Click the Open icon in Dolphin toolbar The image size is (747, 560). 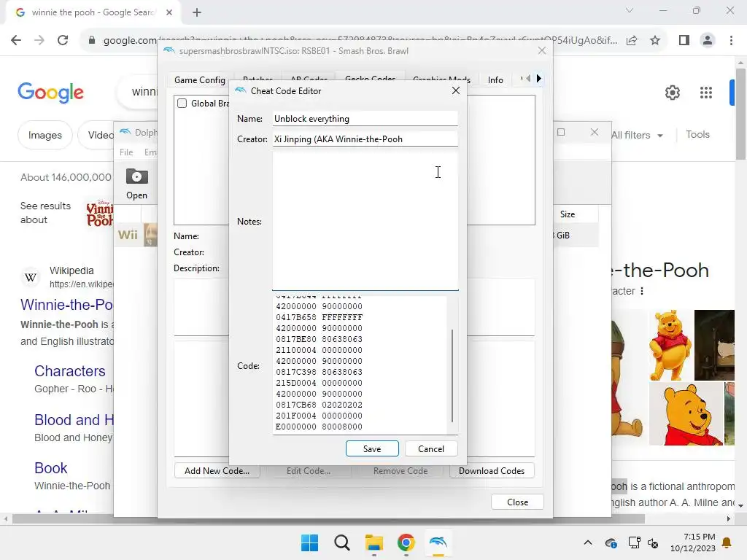pyautogui.click(x=136, y=183)
